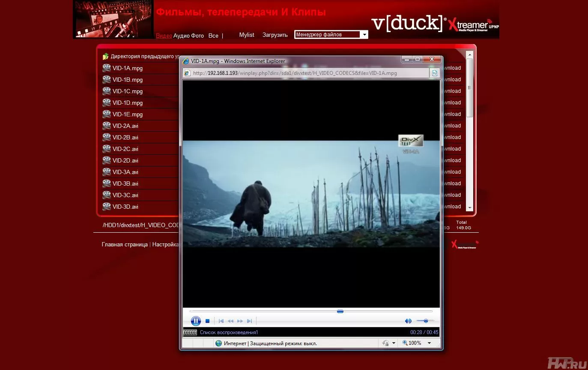Open the file name VID-3A.avi
The image size is (588, 370).
tap(125, 172)
